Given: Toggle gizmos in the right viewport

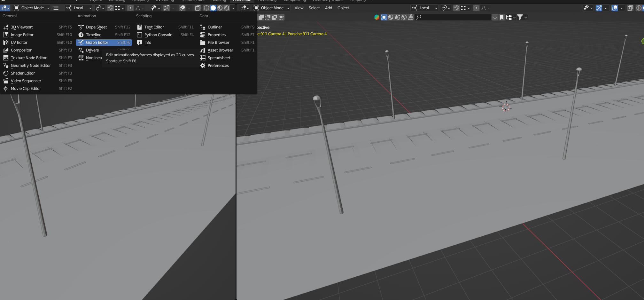Looking at the screenshot, I should click(599, 8).
